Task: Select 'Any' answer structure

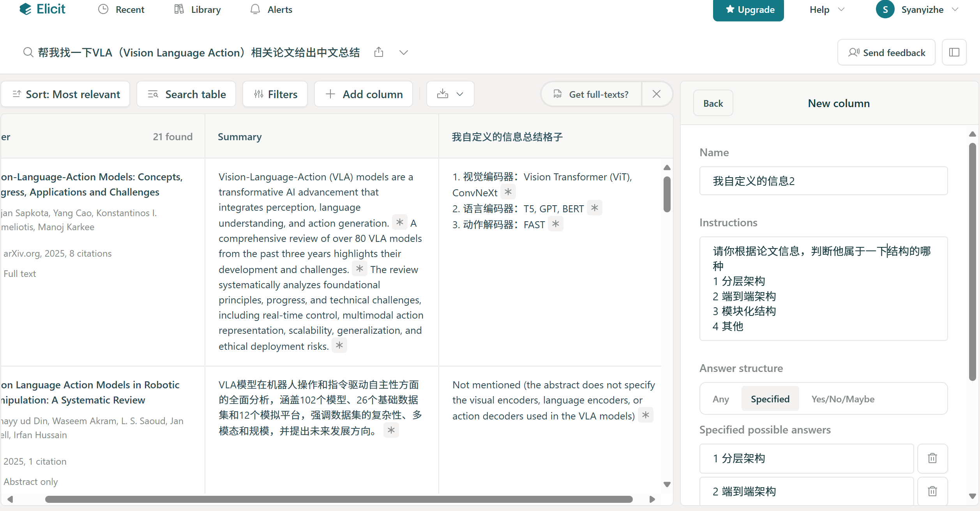Action: click(720, 399)
